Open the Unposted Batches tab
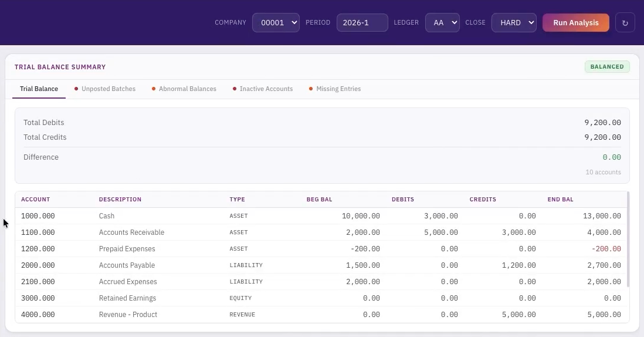Image resolution: width=644 pixels, height=337 pixels. coord(108,89)
